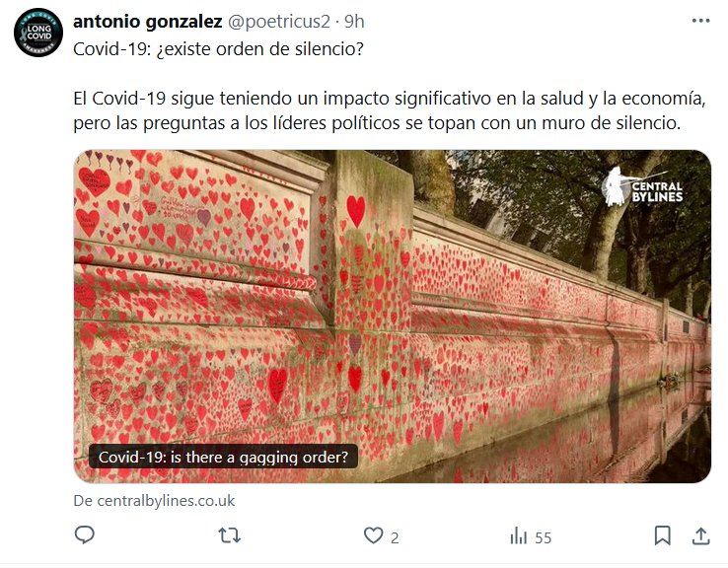The image size is (728, 568).
Task: Open the post's 9h timestamp
Action: coord(354,22)
